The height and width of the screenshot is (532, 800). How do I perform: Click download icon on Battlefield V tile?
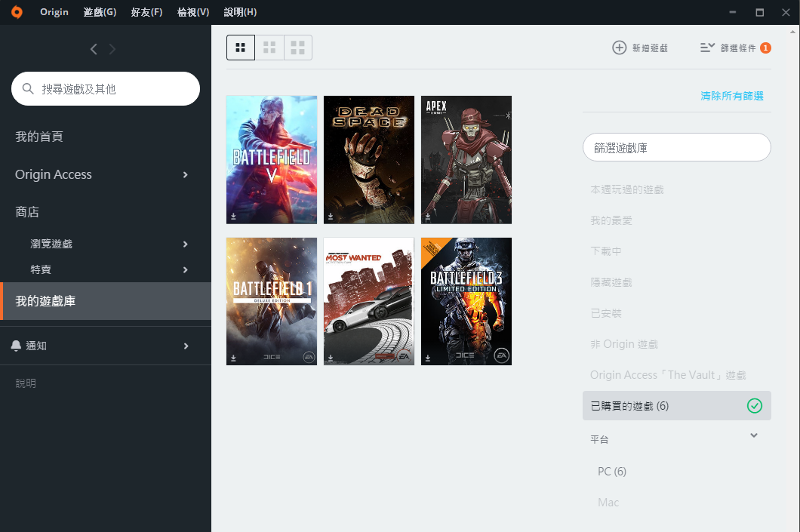coord(233,217)
